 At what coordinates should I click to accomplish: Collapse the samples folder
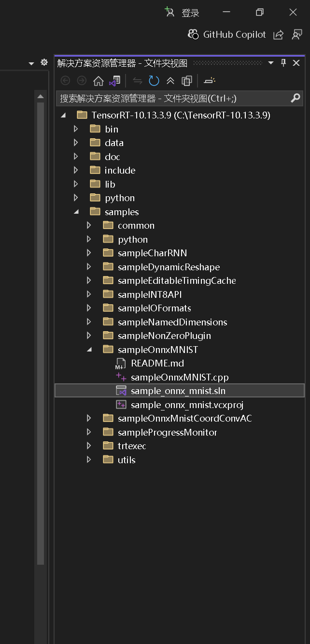click(x=76, y=212)
